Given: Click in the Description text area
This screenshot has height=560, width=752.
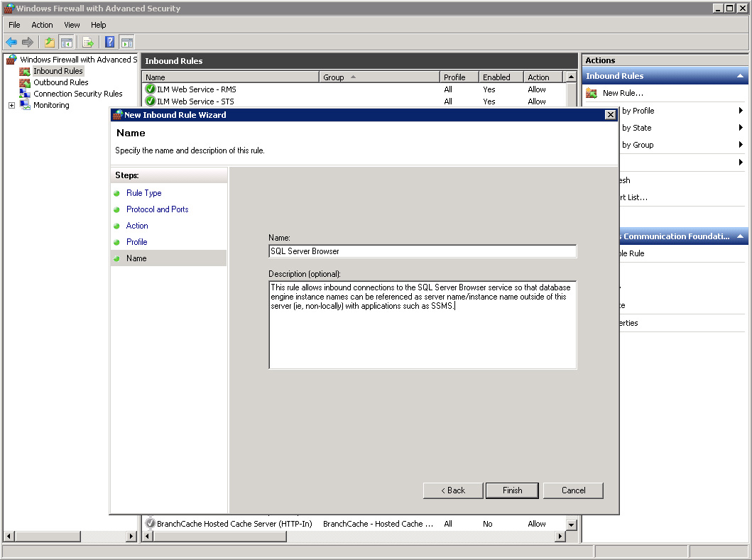Looking at the screenshot, I should click(423, 325).
